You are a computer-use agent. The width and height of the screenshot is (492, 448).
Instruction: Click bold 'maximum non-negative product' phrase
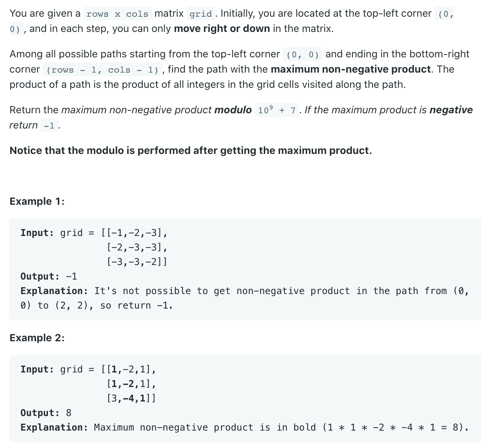(351, 69)
